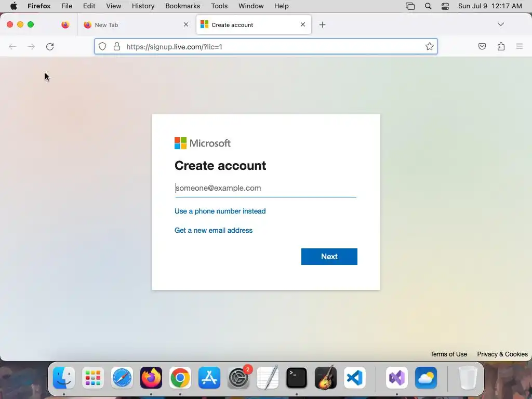Expand the list all tabs chevron
Viewport: 532px width, 399px height.
(500, 24)
